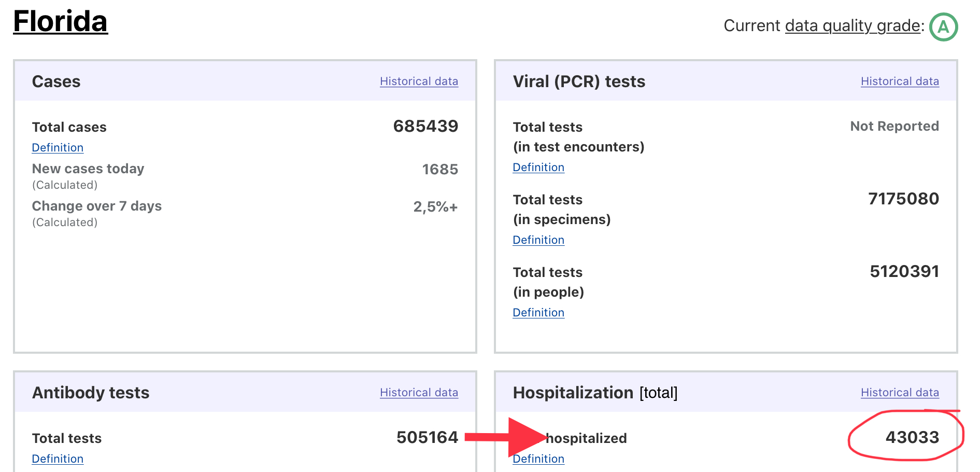Click the Hospitalization [total] heading
This screenshot has width=980, height=472.
click(x=595, y=393)
